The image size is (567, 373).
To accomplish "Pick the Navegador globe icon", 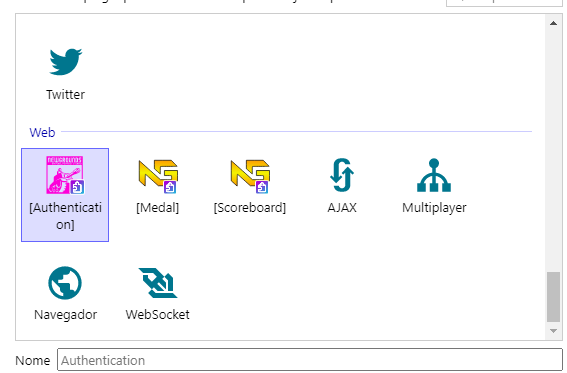I will [65, 283].
